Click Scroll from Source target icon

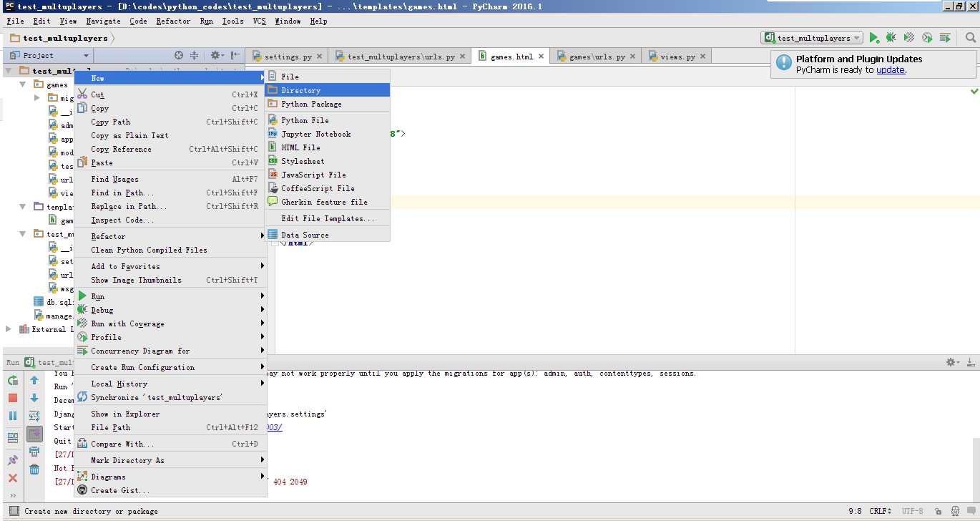[x=179, y=55]
